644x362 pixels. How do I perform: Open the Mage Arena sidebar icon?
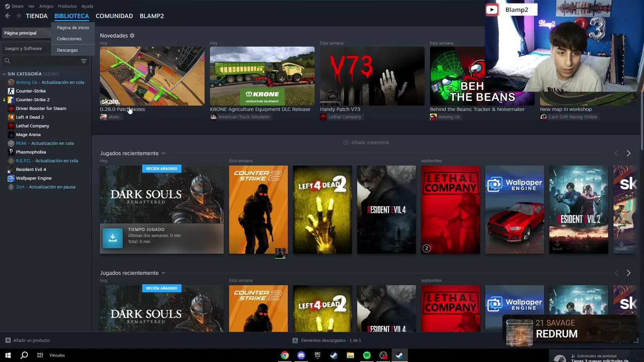tap(11, 135)
